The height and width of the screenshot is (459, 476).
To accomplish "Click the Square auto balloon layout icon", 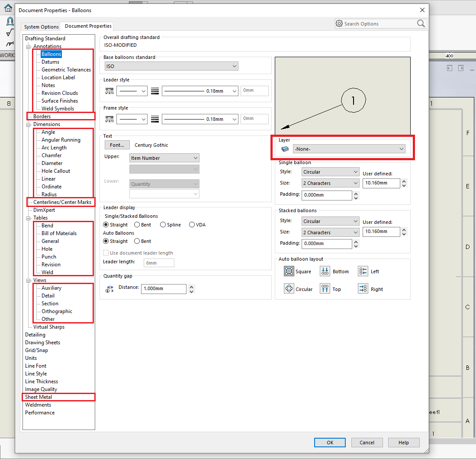I will tap(289, 272).
